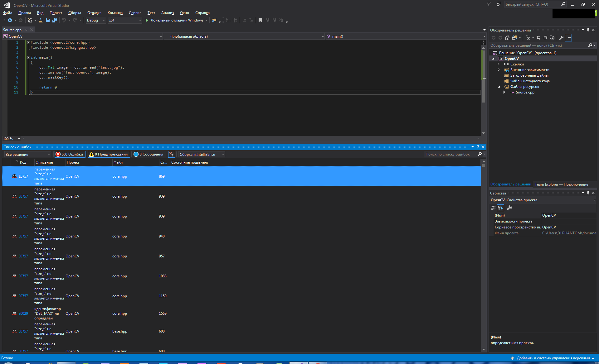Open the Сервис menu
The height and width of the screenshot is (364, 599).
tap(135, 13)
